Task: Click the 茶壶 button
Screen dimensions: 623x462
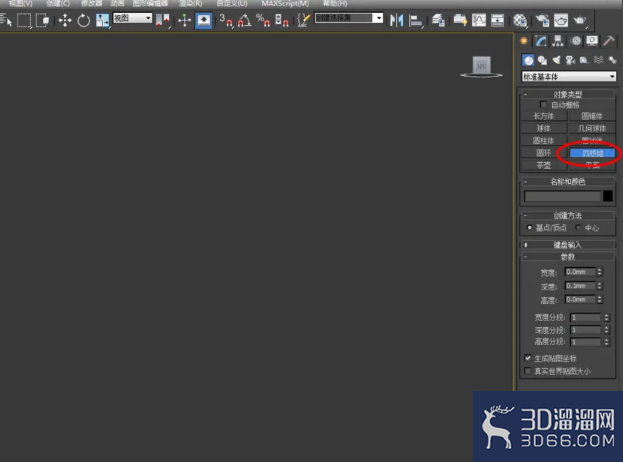Action: [x=544, y=165]
